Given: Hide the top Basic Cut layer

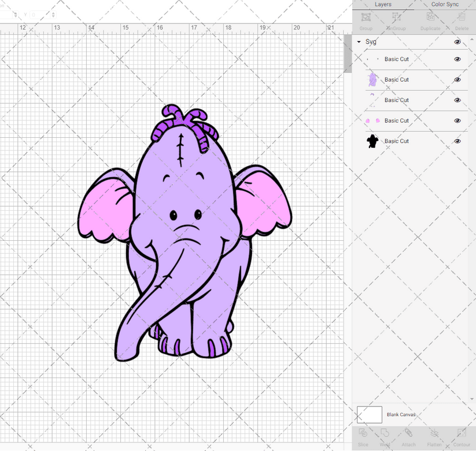Looking at the screenshot, I should pyautogui.click(x=457, y=59).
